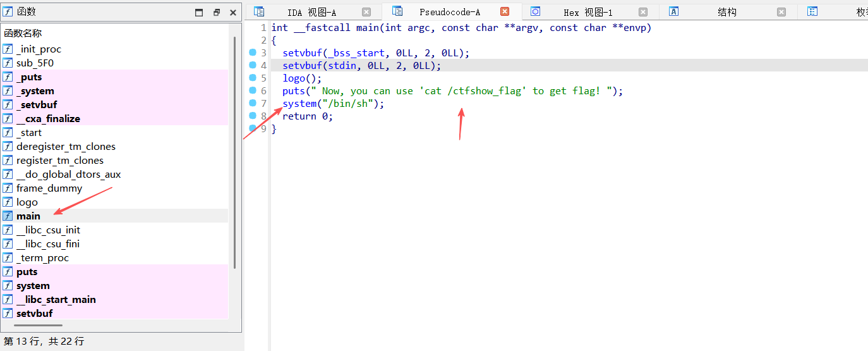Select the logo function in list
The image size is (868, 351).
[27, 202]
